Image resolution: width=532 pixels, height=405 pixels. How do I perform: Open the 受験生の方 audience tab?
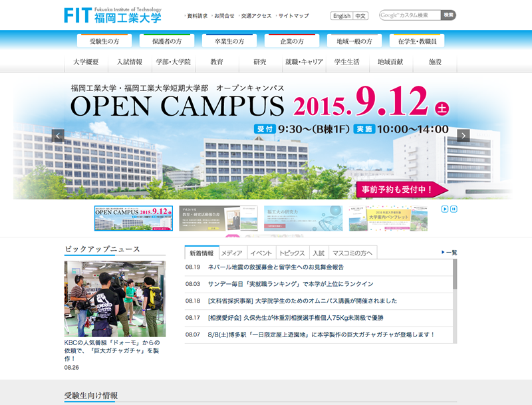point(104,41)
